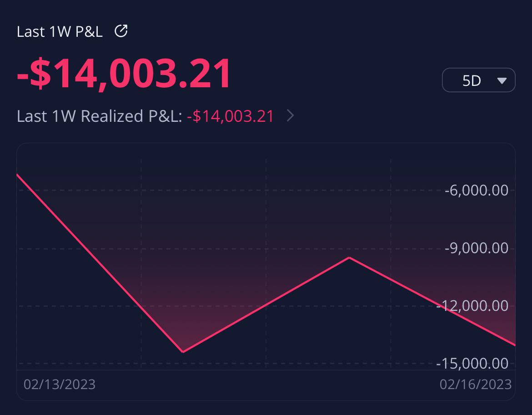
Task: Click the share icon beside Last 1W P&L
Action: click(x=121, y=31)
